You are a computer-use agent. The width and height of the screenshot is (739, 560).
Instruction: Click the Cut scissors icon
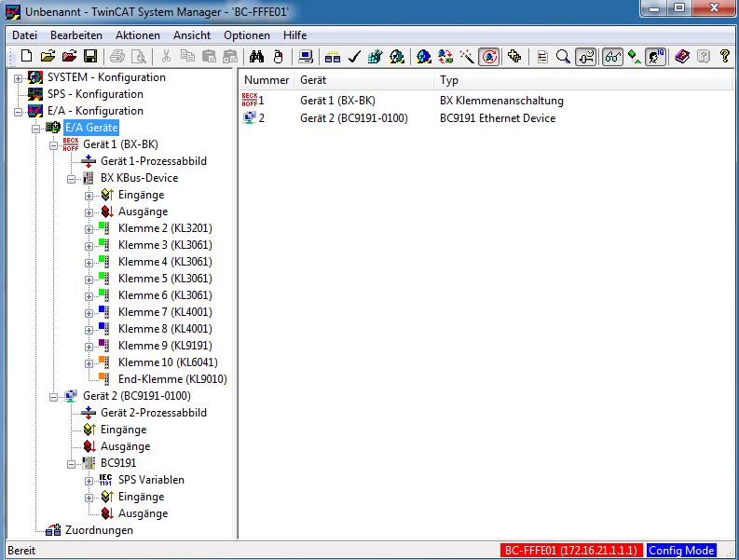[x=166, y=57]
